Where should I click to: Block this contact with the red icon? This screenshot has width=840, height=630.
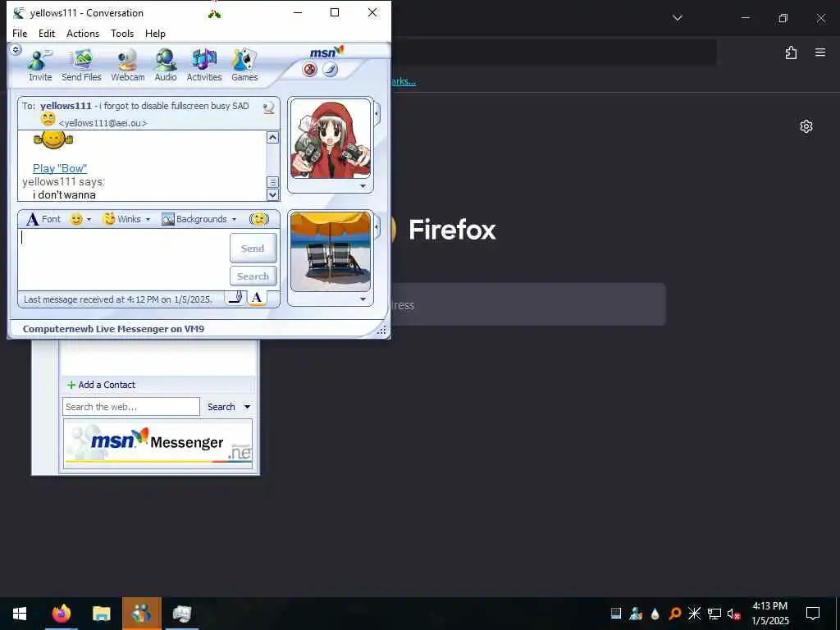pos(309,70)
